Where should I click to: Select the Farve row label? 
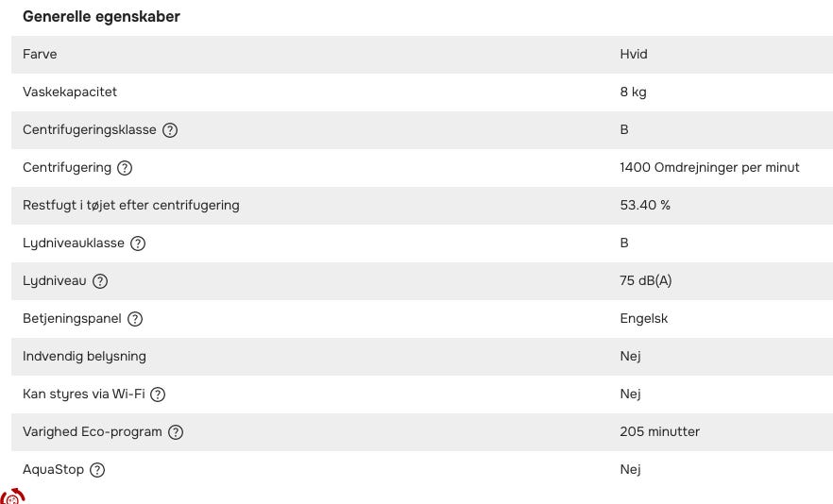[40, 55]
